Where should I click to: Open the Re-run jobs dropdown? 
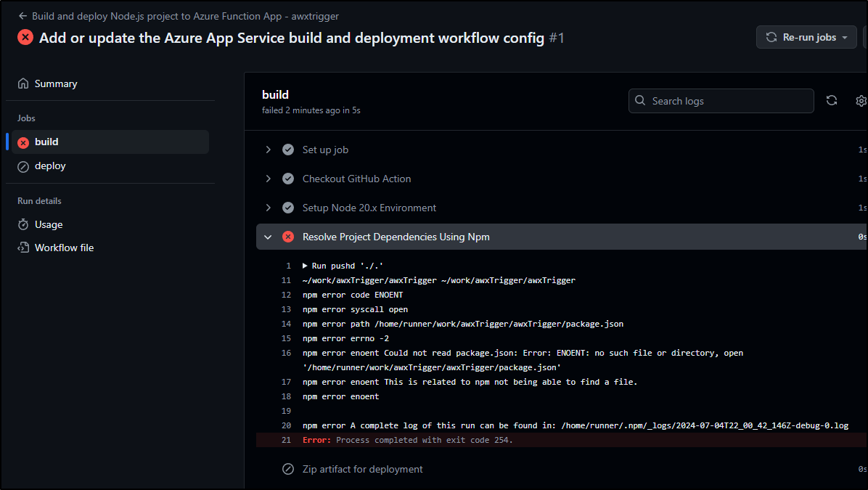point(806,37)
